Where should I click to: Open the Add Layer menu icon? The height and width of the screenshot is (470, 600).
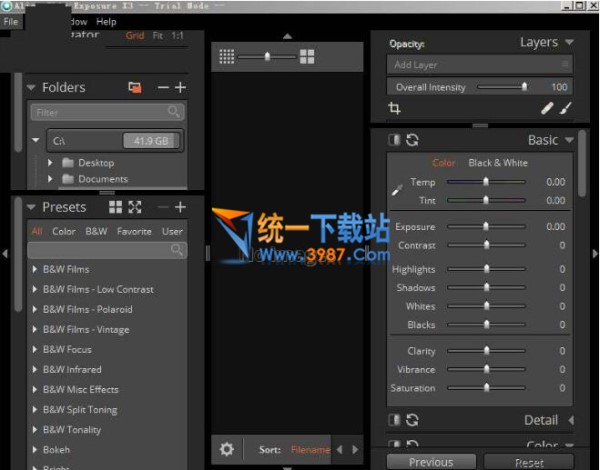(x=565, y=64)
